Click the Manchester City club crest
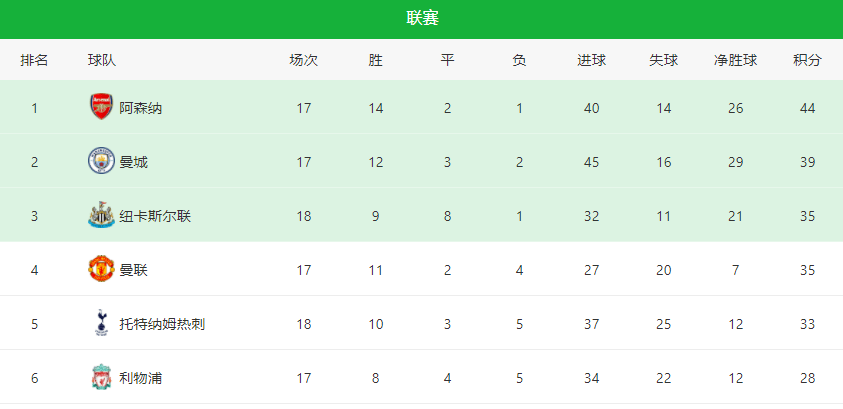Image resolution: width=843 pixels, height=409 pixels. click(101, 161)
